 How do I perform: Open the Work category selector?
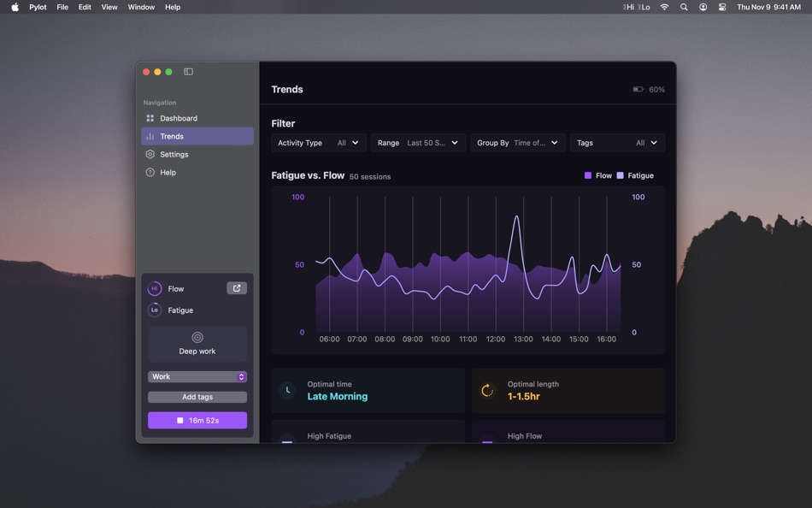(x=197, y=376)
